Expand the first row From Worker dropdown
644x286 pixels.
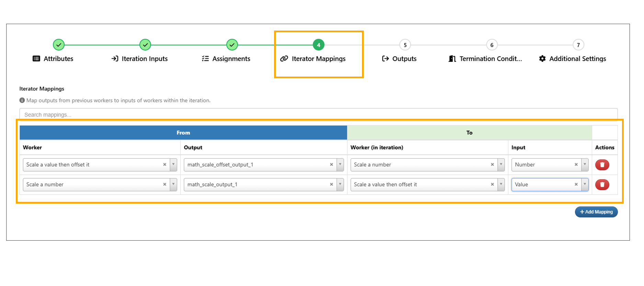(173, 165)
